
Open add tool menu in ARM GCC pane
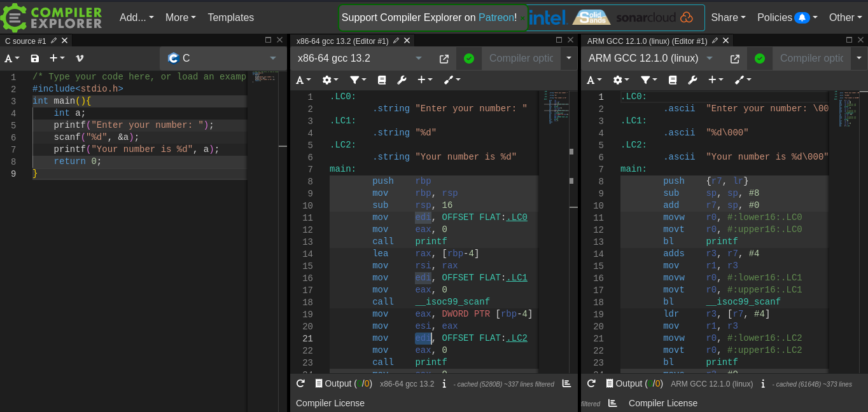tap(743, 80)
